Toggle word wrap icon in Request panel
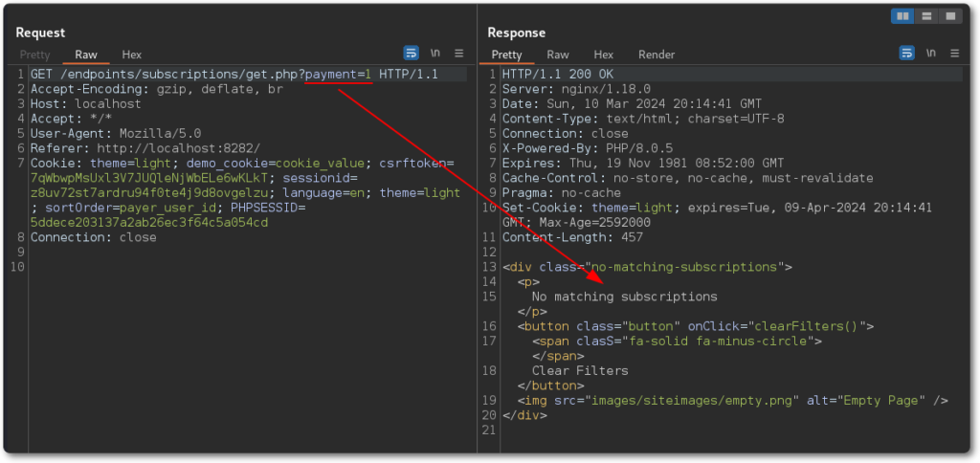 (412, 54)
